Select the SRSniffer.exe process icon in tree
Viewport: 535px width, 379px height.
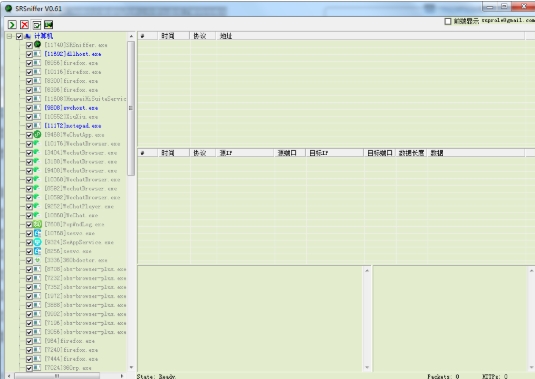37,44
